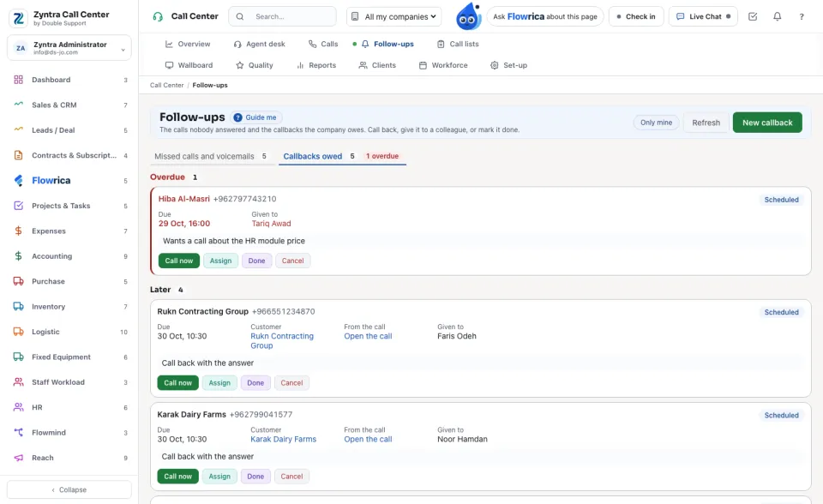Open Projects & Tasks module
Viewport: 823px width, 504px height.
[69, 206]
